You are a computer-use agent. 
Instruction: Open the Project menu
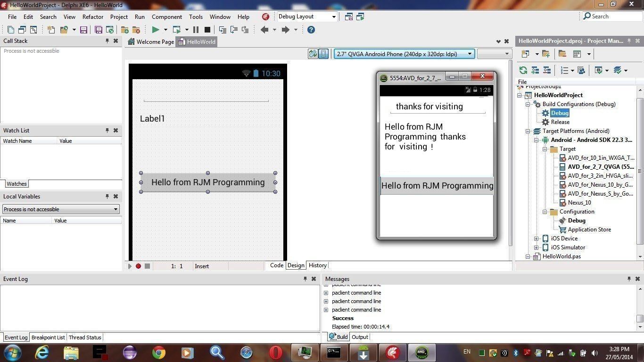coord(119,16)
